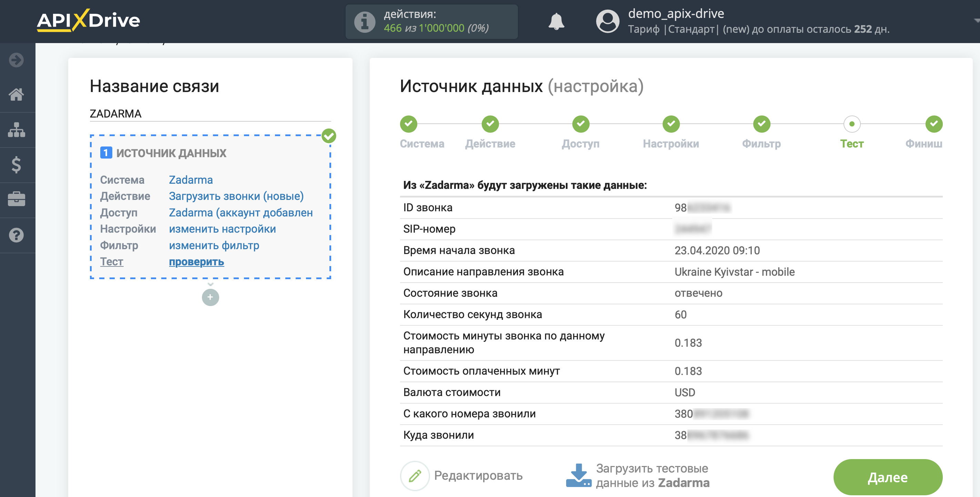The height and width of the screenshot is (497, 980).
Task: Click the number 1 source badge
Action: pyautogui.click(x=106, y=153)
